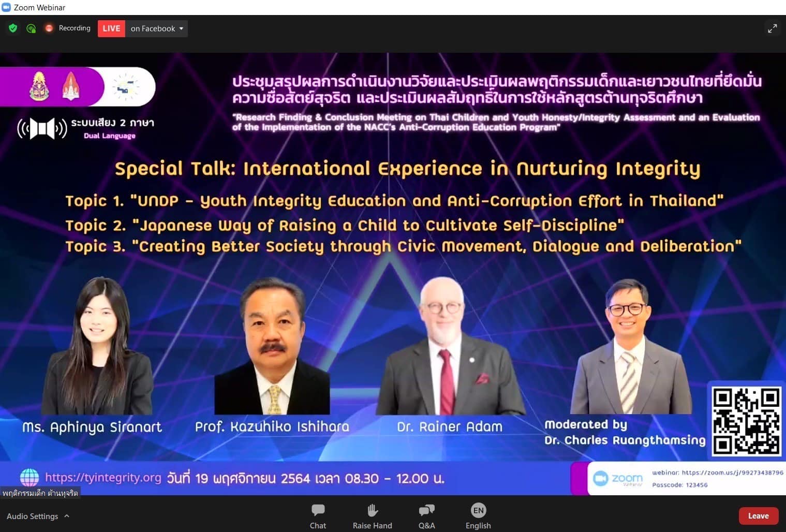
Task: Click the photo of Prof. Kazuhiko Ishihara
Action: point(272,346)
